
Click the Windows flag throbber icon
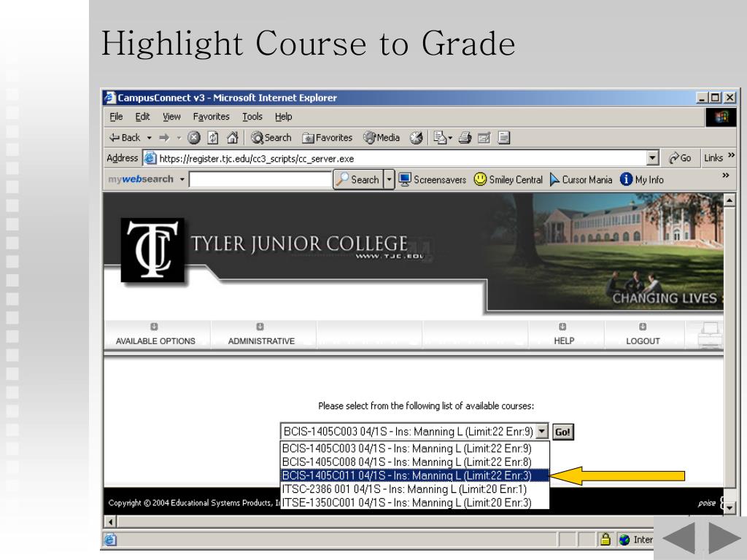[x=721, y=117]
